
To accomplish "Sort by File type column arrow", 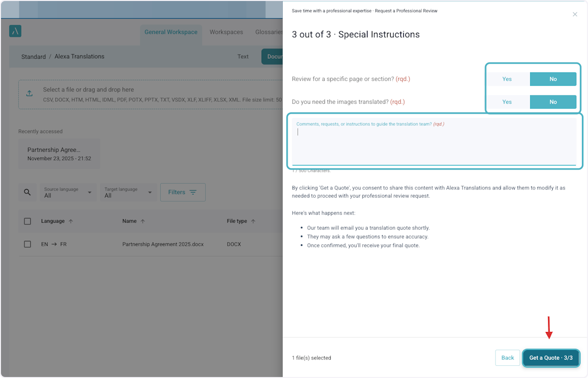I will (253, 221).
